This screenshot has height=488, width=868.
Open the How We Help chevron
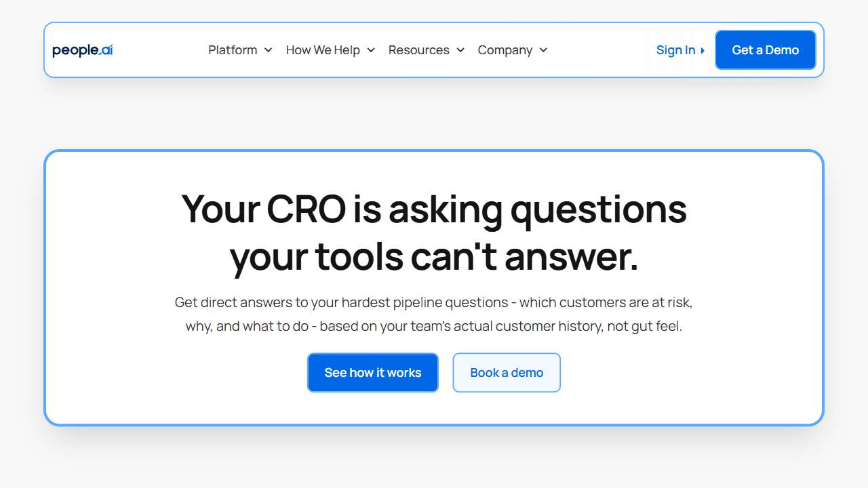click(371, 50)
